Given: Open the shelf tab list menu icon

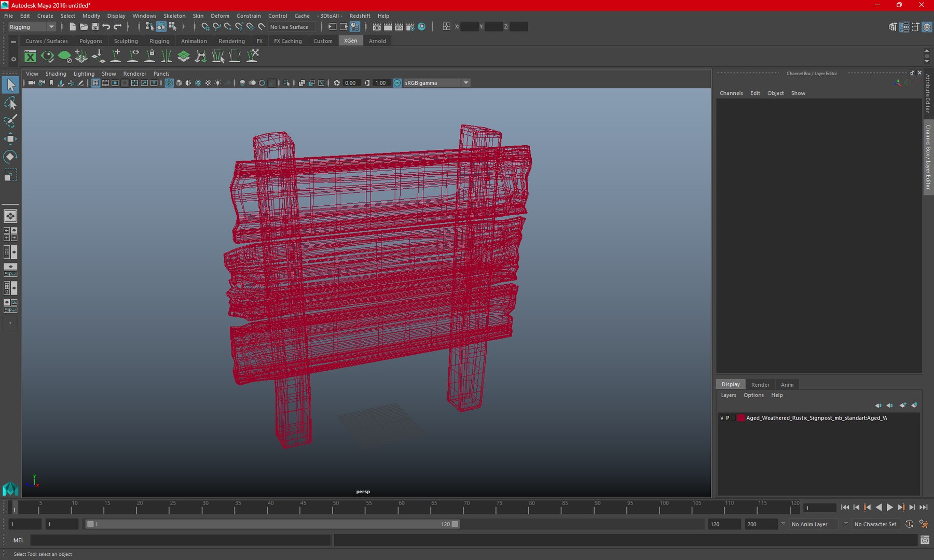Looking at the screenshot, I should coord(13,41).
